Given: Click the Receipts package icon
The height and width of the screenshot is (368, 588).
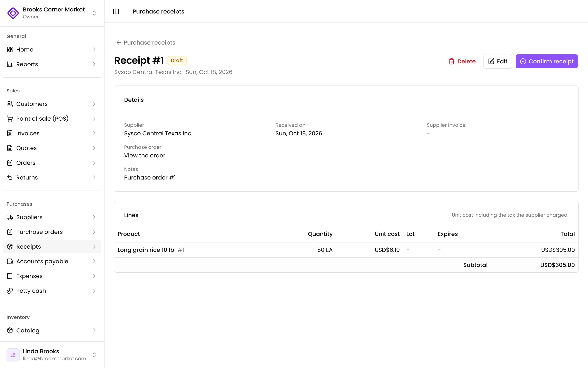Looking at the screenshot, I should (10, 247).
